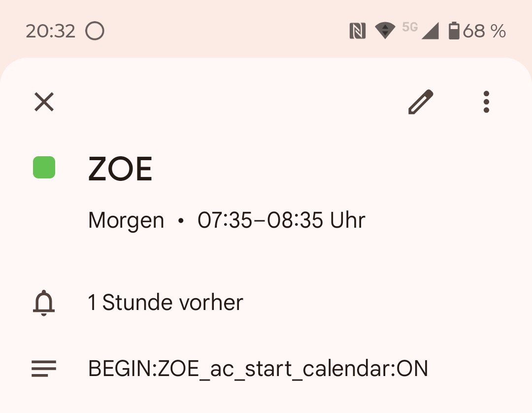Select the ZOE event title
This screenshot has height=413, width=532.
(120, 169)
